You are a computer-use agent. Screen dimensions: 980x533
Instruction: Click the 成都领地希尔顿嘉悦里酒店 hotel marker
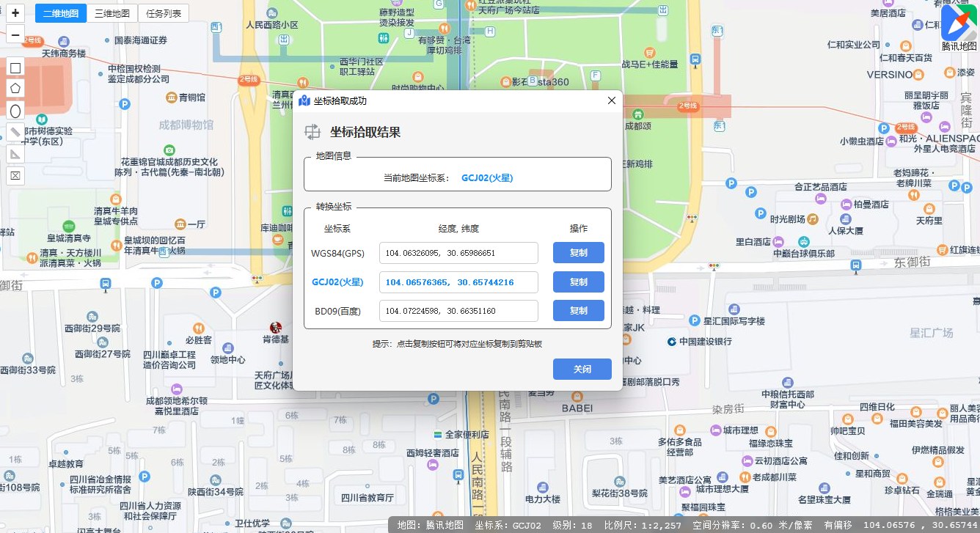[176, 389]
